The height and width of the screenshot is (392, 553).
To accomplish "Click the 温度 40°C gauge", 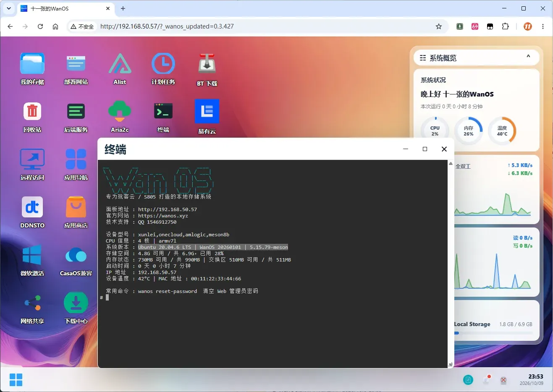I will click(502, 131).
